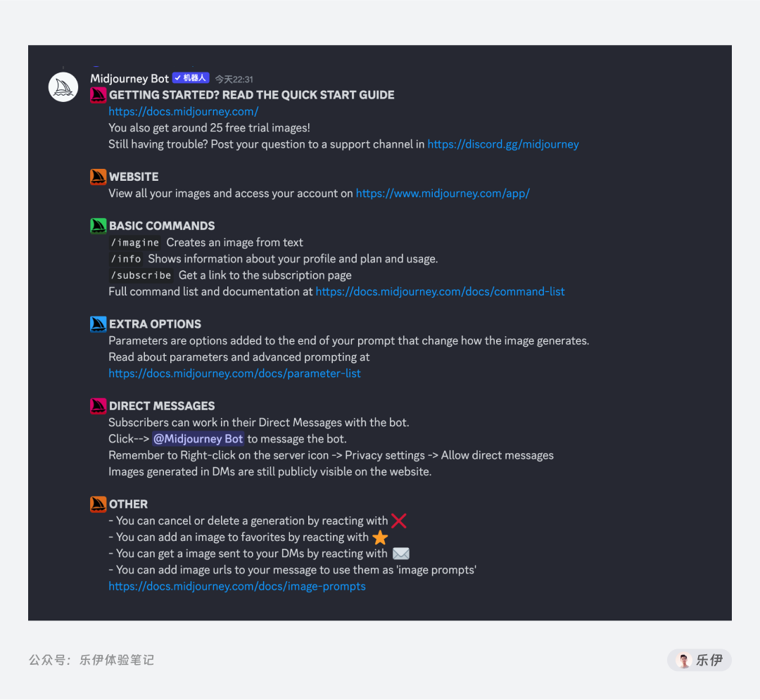
Task: Open the discord.gg/midjourney support link
Action: click(x=503, y=144)
